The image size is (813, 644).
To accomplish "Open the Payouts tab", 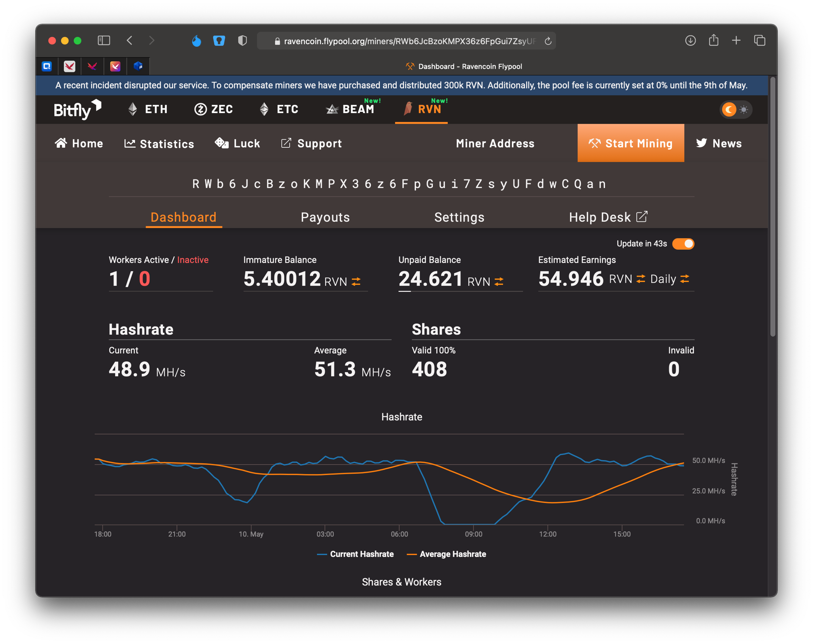I will 325,217.
